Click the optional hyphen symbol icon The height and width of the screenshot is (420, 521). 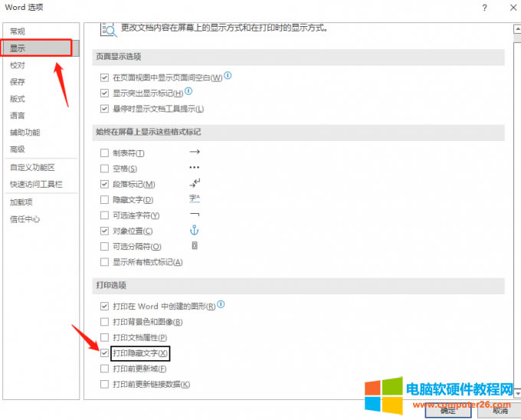(x=195, y=215)
